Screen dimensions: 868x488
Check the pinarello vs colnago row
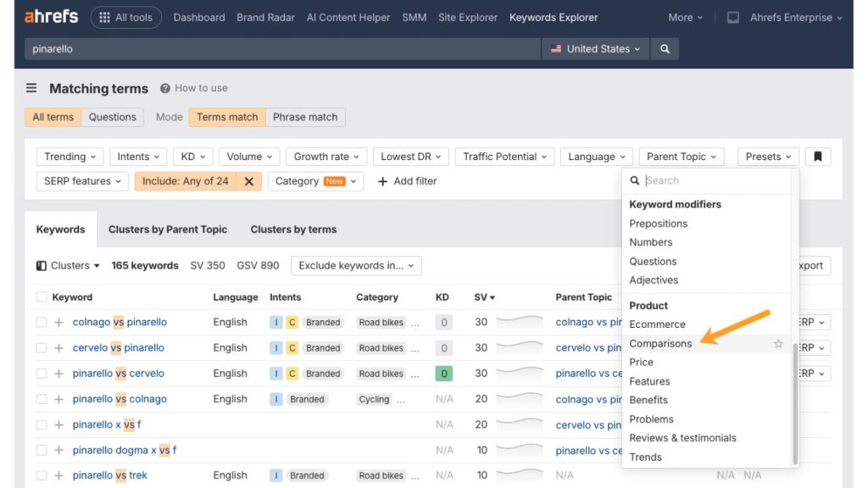42,399
